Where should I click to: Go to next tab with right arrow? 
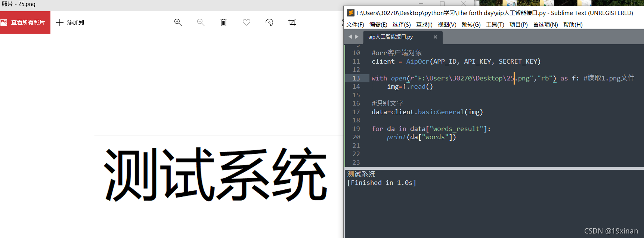357,37
